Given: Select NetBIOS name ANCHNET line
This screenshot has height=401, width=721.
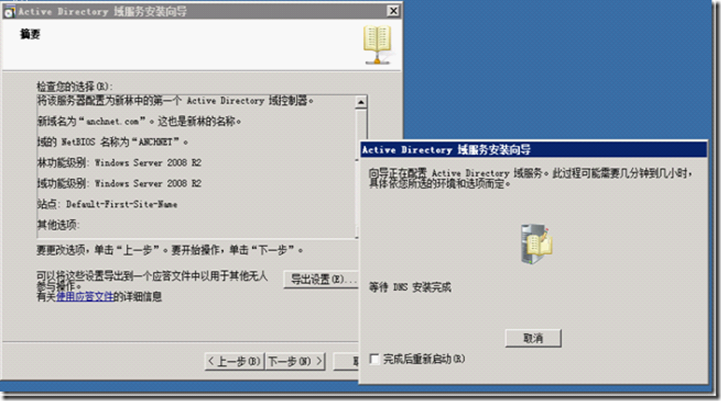Looking at the screenshot, I should 113,142.
